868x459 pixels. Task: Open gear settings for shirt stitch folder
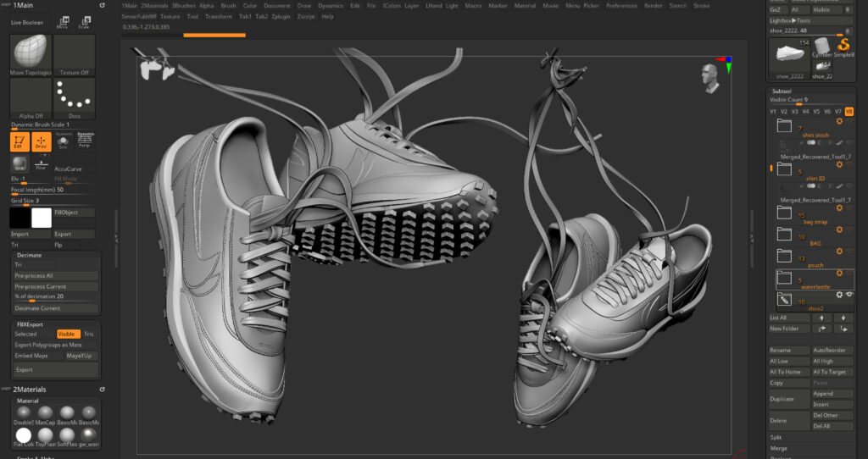839,121
